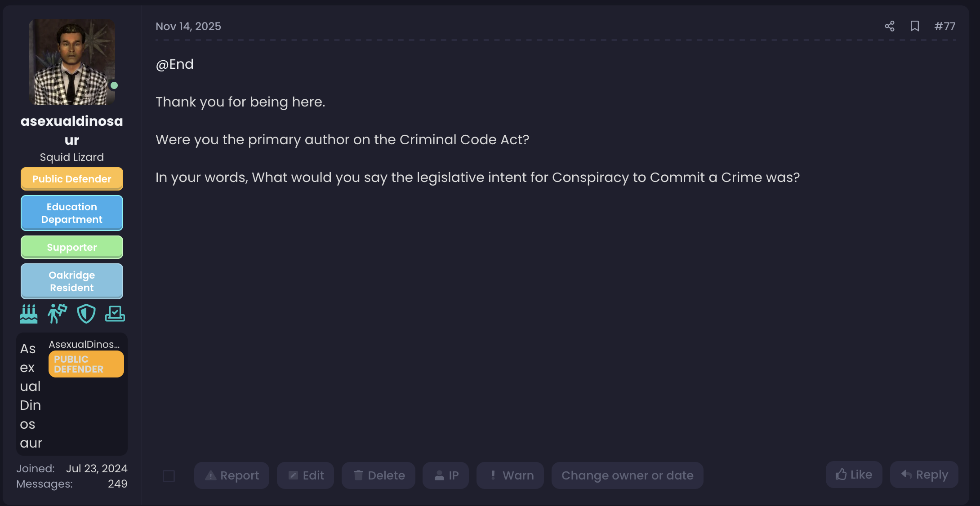Screen dimensions: 980x506
Task: Click the ballot box badge icon
Action: tap(115, 314)
